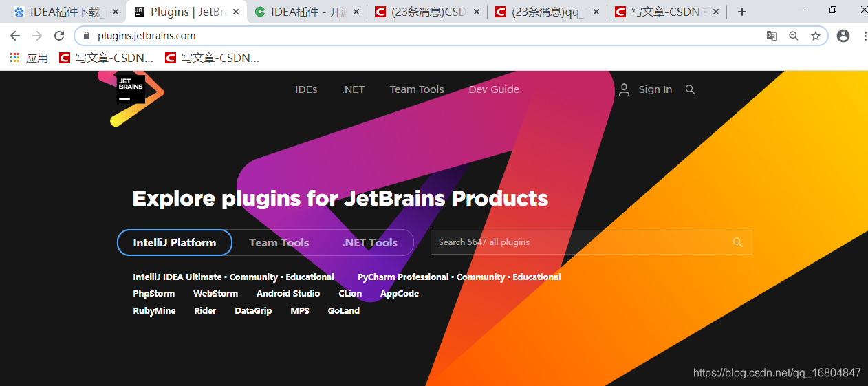The image size is (868, 386).
Task: Open MPS plugins
Action: pos(300,310)
